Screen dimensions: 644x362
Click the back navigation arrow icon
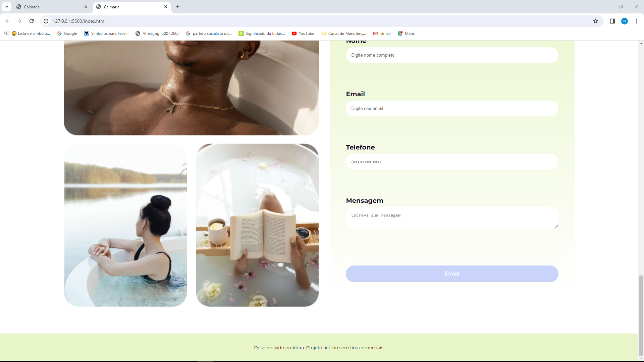pos(8,21)
